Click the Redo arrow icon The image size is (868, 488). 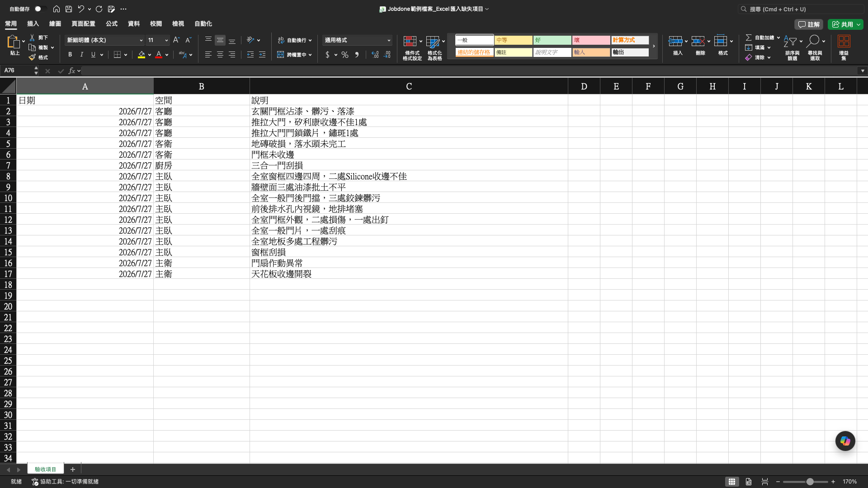point(99,9)
